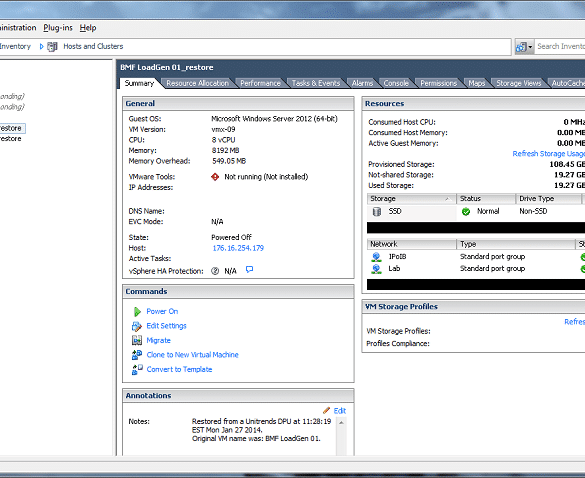Viewport: 585px width, 478px height.
Task: Click the green Normal status icon
Action: point(466,212)
